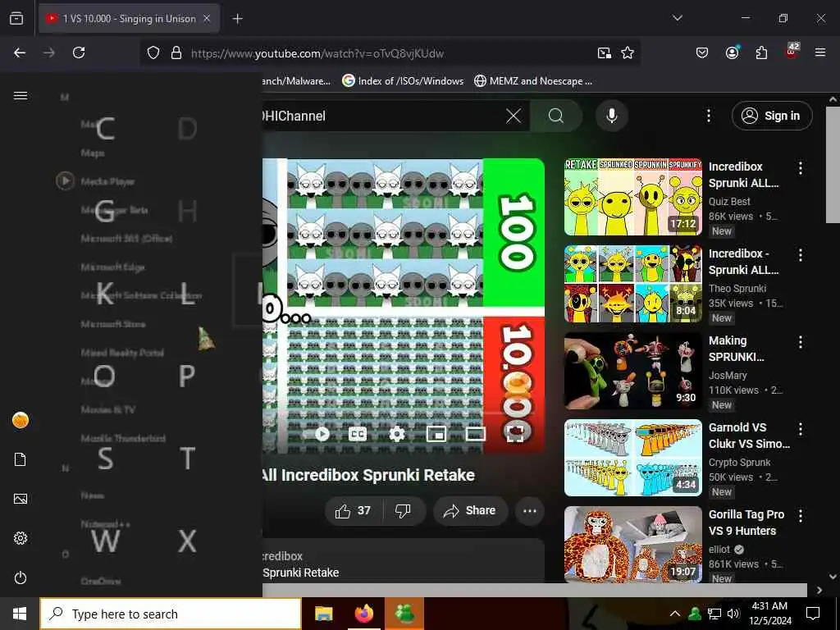List all tabs with the chevron
Screen dimensions: 840x630
tap(677, 18)
